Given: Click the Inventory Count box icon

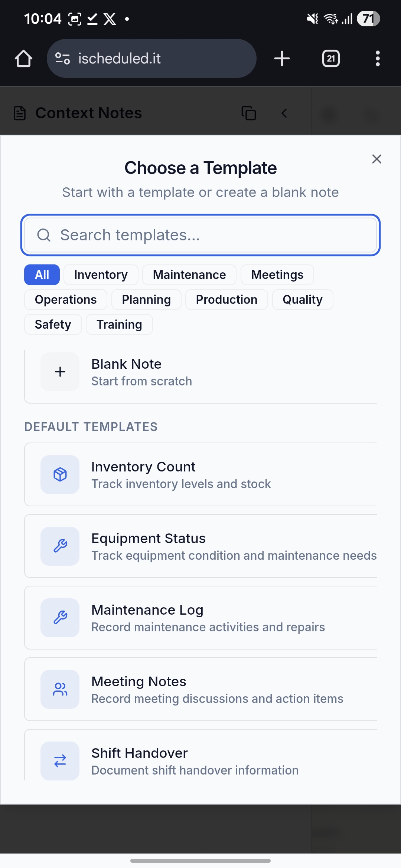Looking at the screenshot, I should click(60, 474).
